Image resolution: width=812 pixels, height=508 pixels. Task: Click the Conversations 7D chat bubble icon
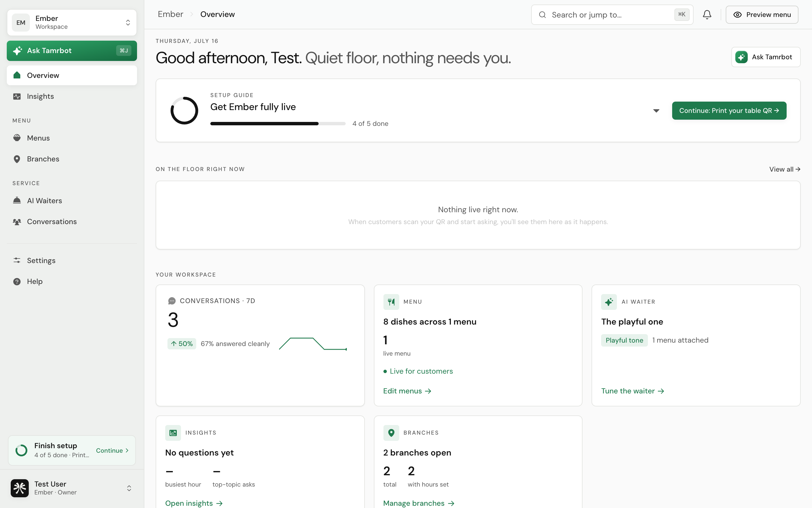pyautogui.click(x=171, y=301)
